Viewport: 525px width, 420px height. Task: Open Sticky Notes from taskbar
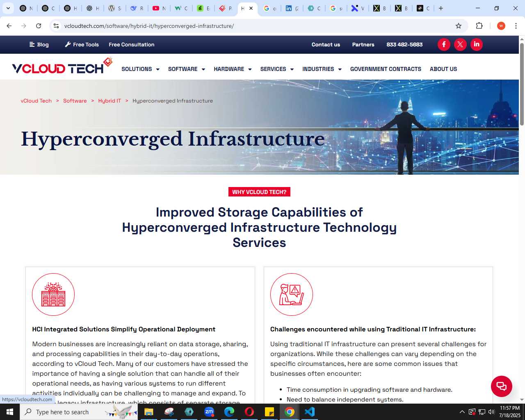point(269,412)
